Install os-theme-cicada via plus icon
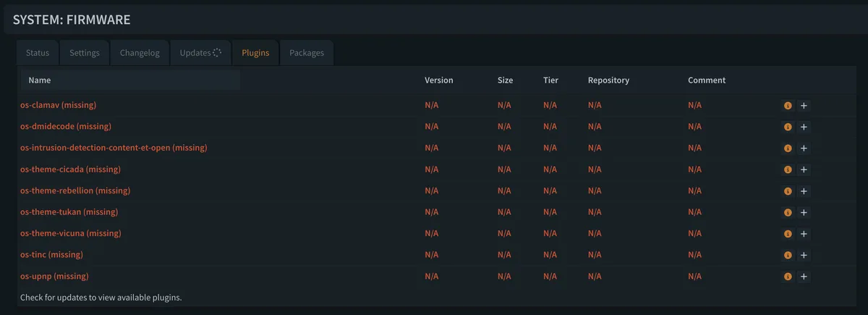The image size is (868, 315). (804, 169)
